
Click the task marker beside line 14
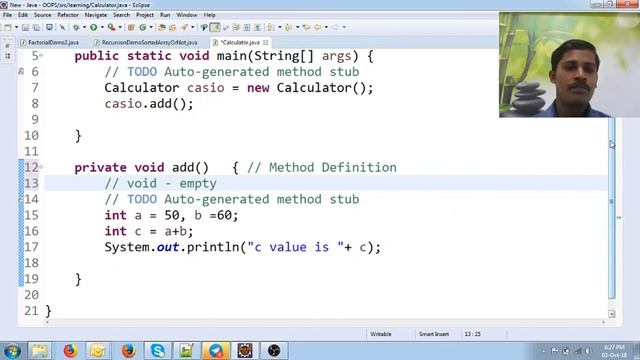coord(20,199)
